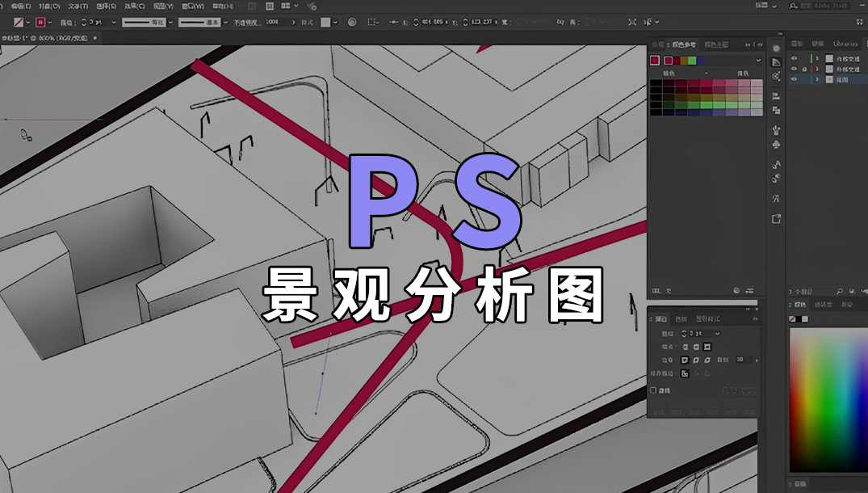868x493 pixels.
Task: Toggle visibility of the top layer
Action: tap(795, 58)
